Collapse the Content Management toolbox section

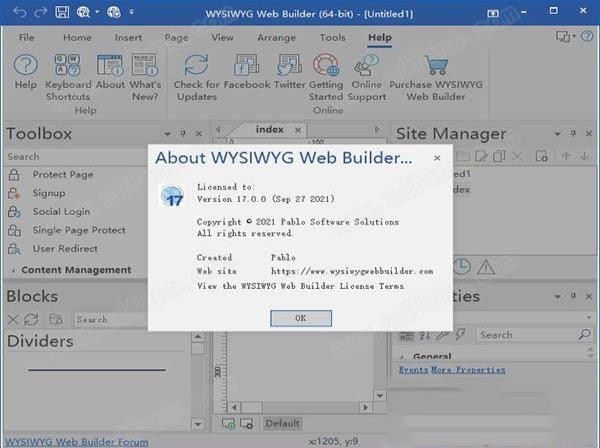click(13, 270)
